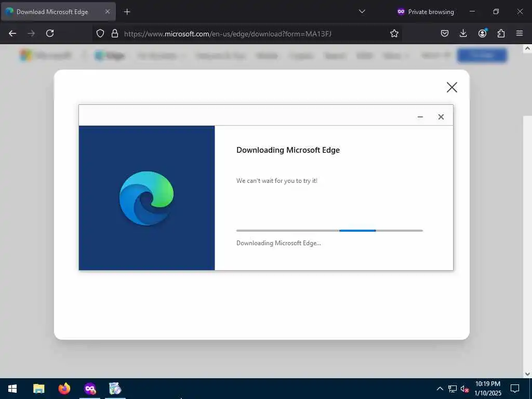532x399 pixels.
Task: Click the download progress bar
Action: (x=329, y=231)
